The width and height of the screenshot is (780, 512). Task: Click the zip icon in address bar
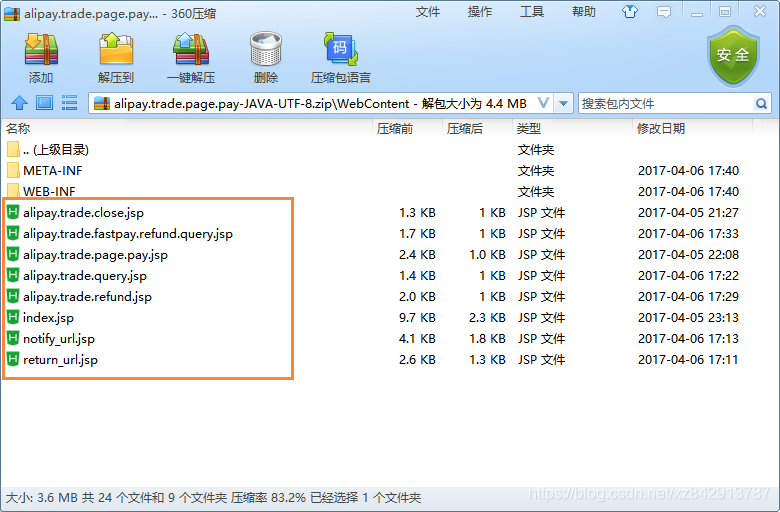[x=101, y=103]
